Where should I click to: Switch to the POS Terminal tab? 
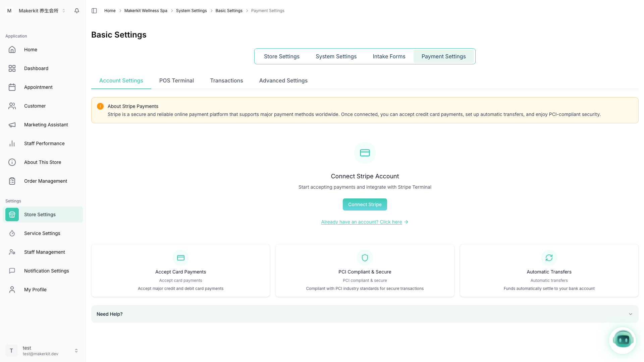click(177, 80)
